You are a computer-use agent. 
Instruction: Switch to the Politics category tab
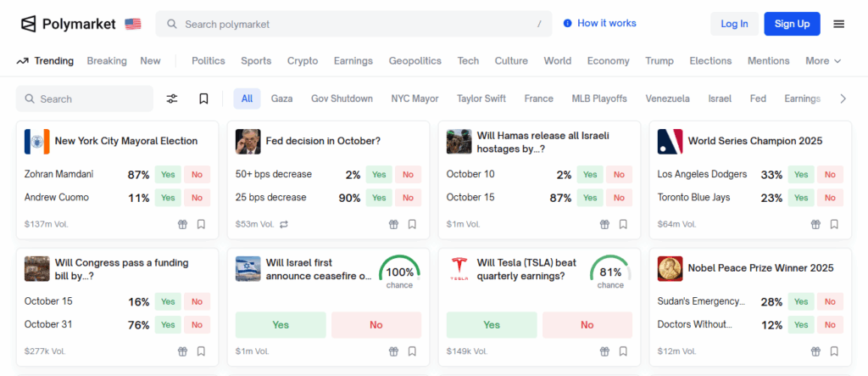click(x=209, y=61)
